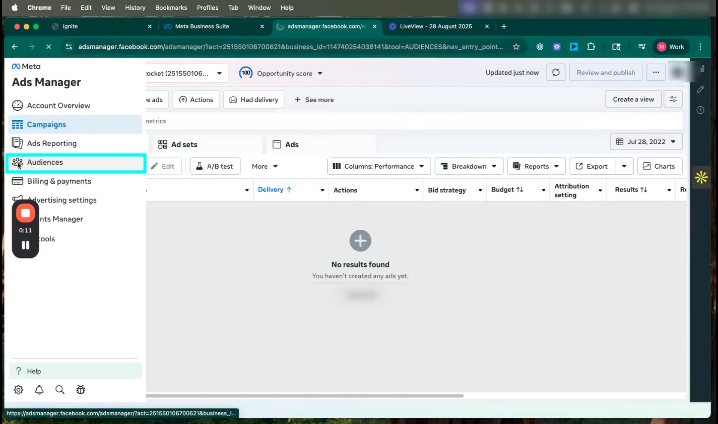Open the view customization sliders icon

coord(674,99)
